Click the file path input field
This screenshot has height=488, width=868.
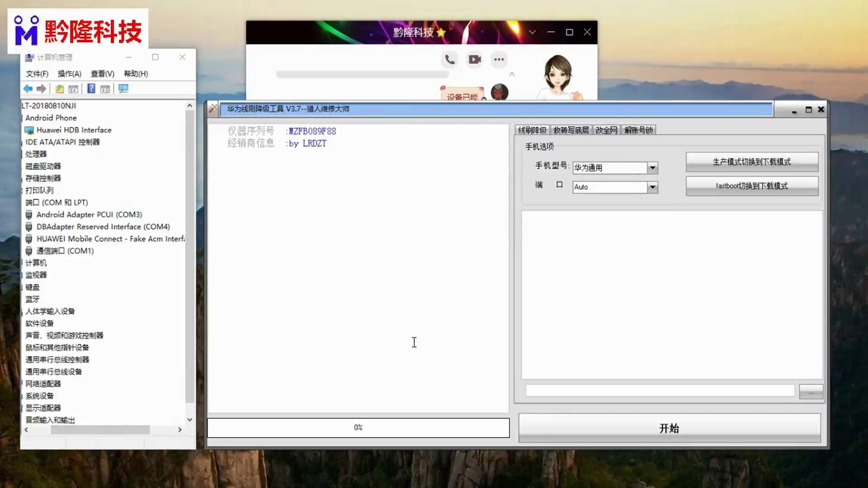(x=660, y=391)
